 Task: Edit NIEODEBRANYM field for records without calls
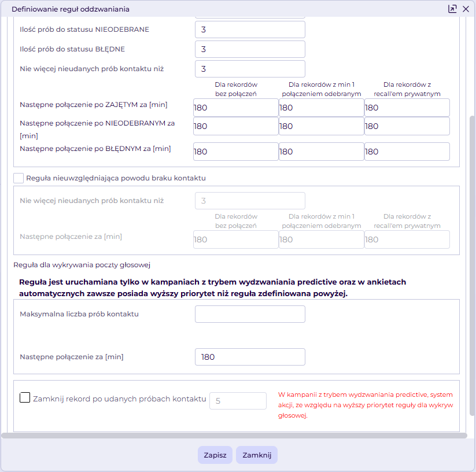pyautogui.click(x=236, y=126)
